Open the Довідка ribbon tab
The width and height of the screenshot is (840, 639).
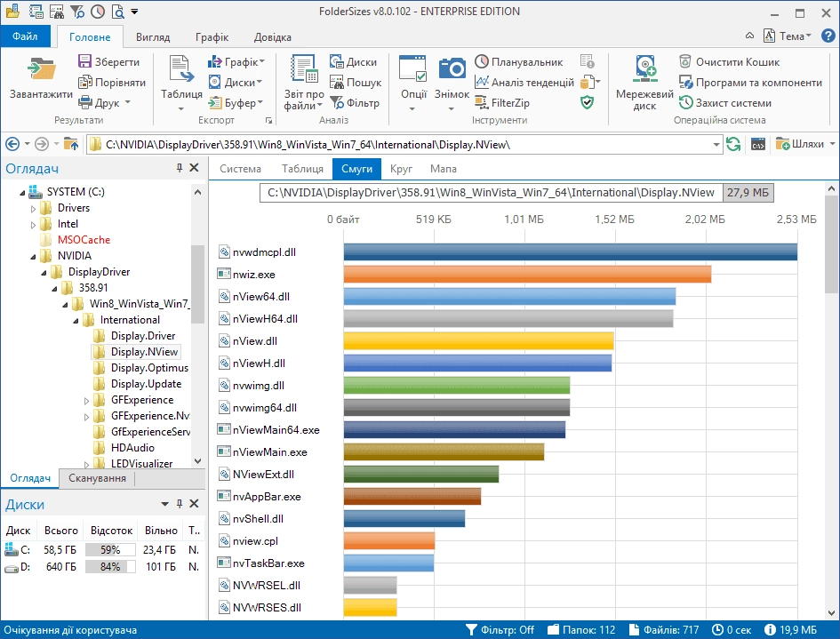tap(272, 37)
